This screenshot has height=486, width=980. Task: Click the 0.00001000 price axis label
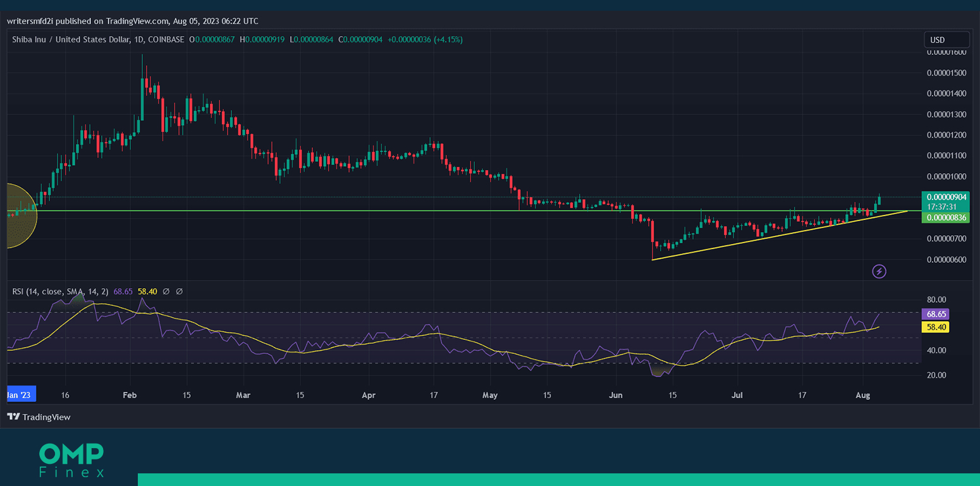pyautogui.click(x=946, y=176)
